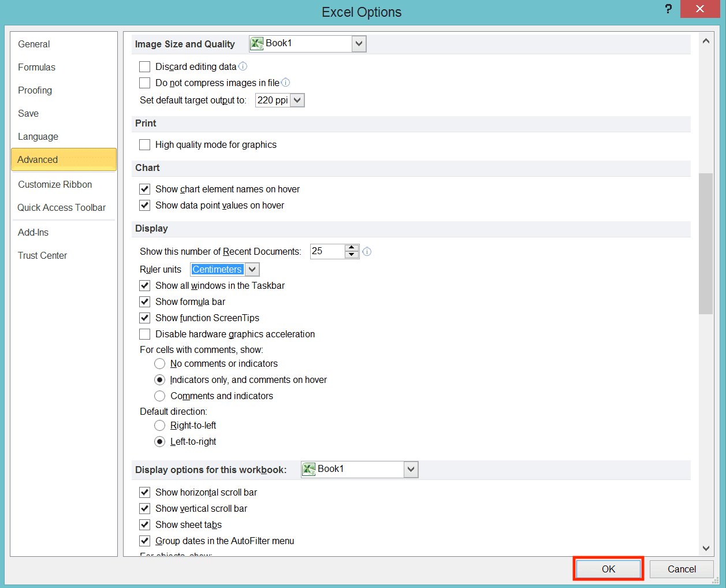Click the info icon next to Discard editing data
This screenshot has height=588, width=726.
point(243,66)
